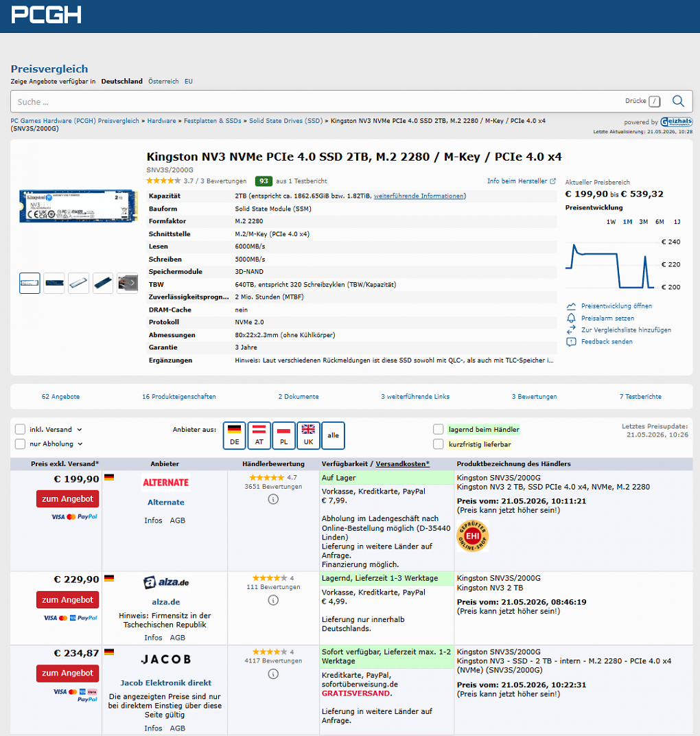The width and height of the screenshot is (700, 736).
Task: Open Infos link for alza.de
Action: click(153, 638)
